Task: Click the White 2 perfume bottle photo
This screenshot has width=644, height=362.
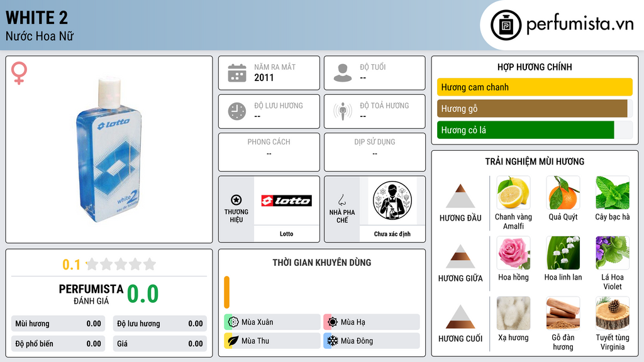Action: coord(109,150)
